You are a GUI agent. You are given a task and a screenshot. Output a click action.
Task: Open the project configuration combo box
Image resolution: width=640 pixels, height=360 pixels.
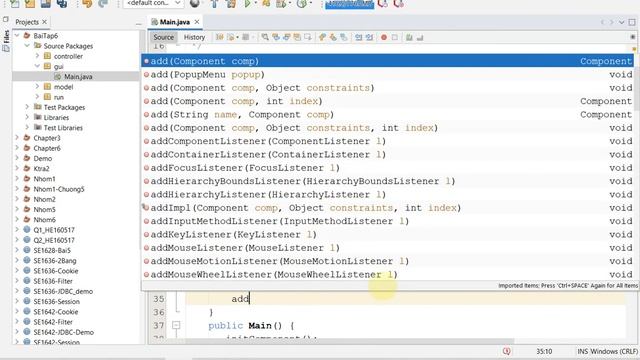click(x=153, y=4)
